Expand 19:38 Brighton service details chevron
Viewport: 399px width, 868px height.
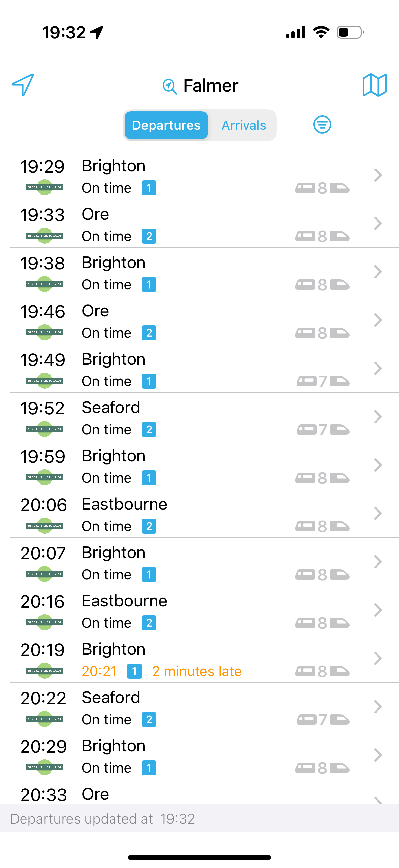378,272
